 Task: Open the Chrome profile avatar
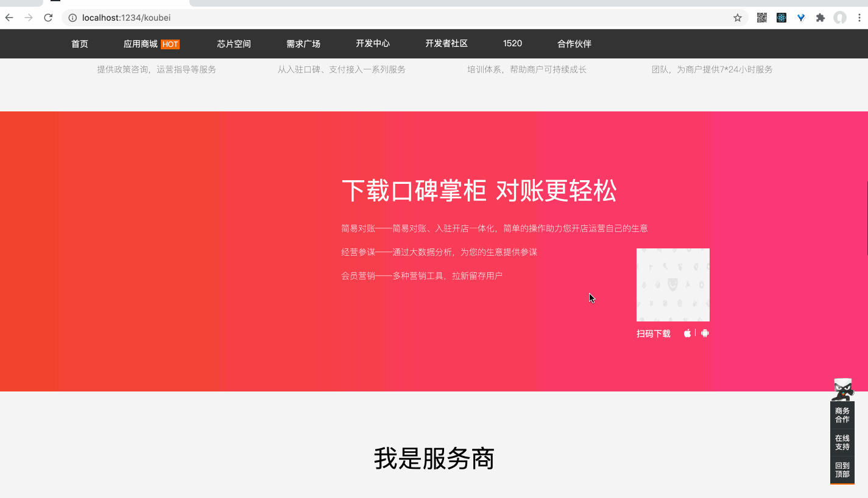(x=840, y=18)
